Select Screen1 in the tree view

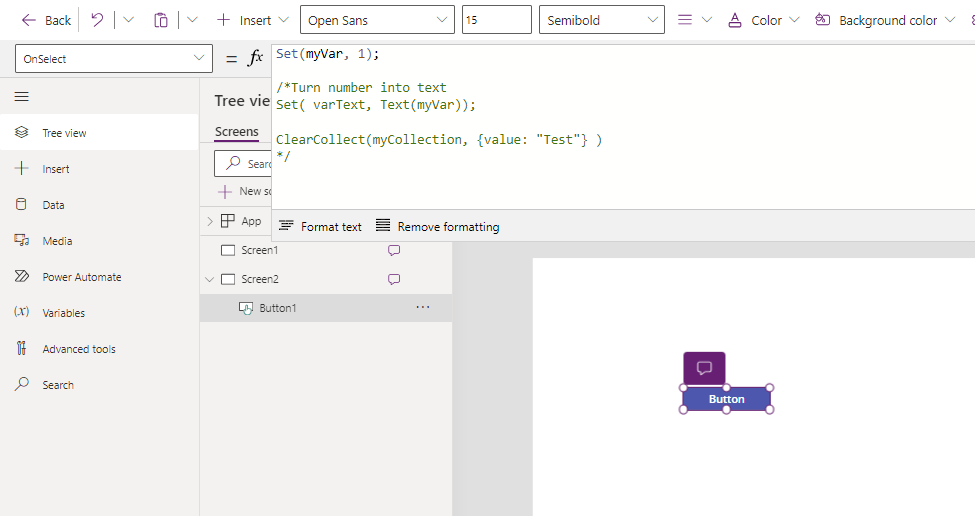tap(259, 250)
